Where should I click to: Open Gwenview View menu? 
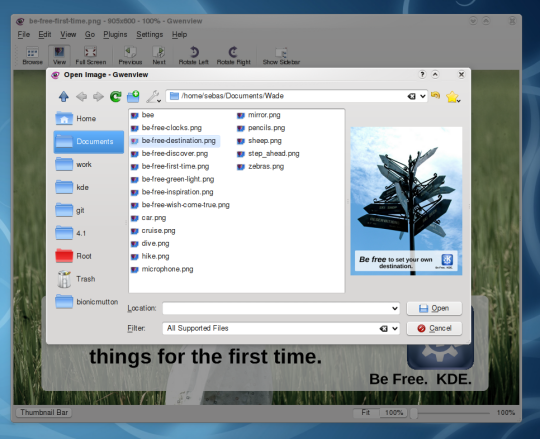[68, 34]
